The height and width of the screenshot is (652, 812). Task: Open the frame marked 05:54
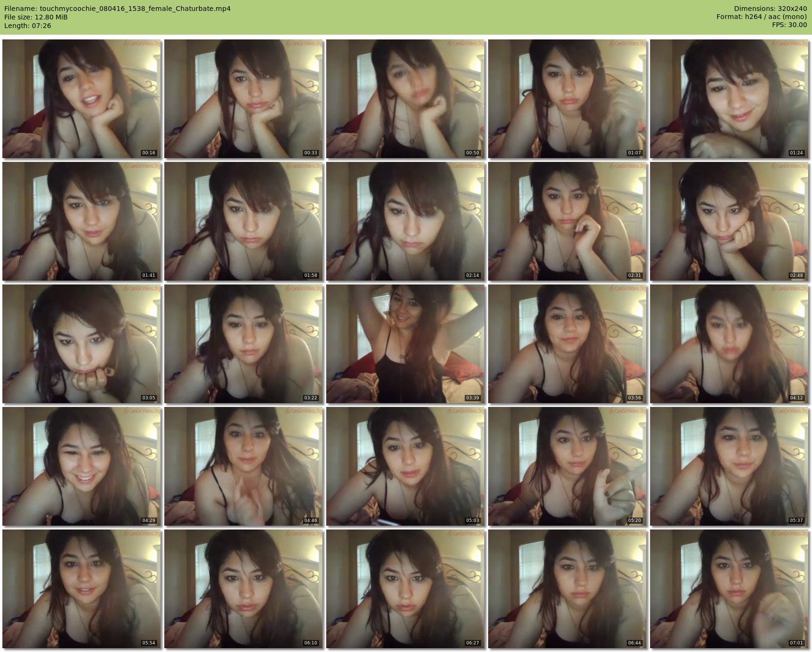pos(82,589)
